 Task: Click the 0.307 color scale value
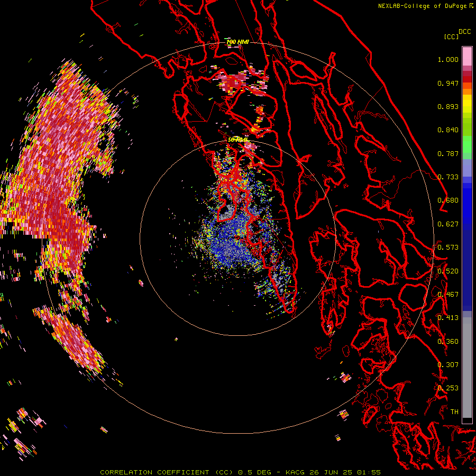point(448,364)
